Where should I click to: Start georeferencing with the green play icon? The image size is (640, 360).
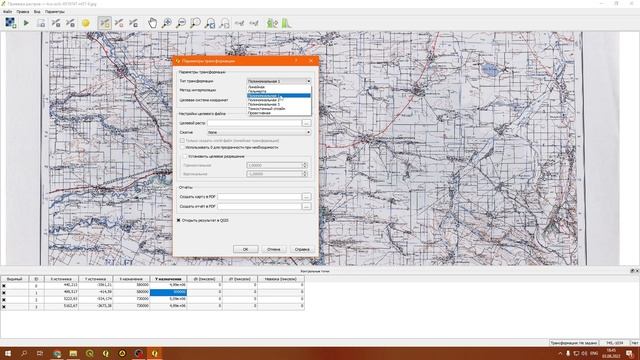click(x=26, y=23)
